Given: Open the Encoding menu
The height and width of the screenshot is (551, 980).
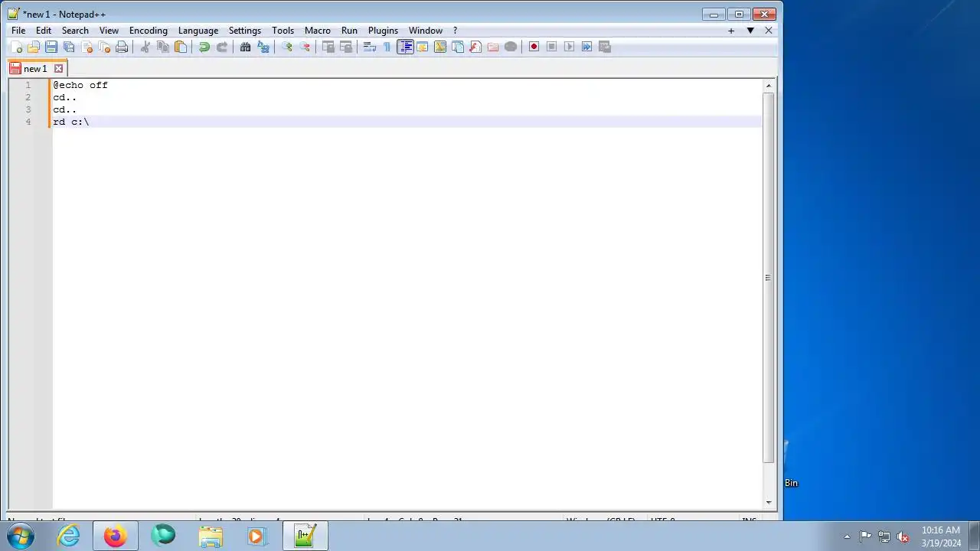Looking at the screenshot, I should [149, 31].
